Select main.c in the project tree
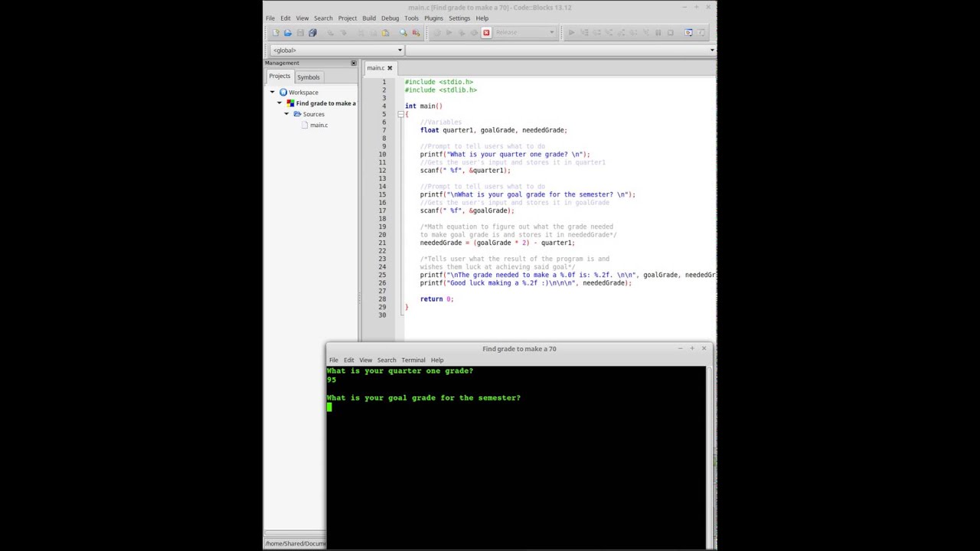 click(x=318, y=125)
